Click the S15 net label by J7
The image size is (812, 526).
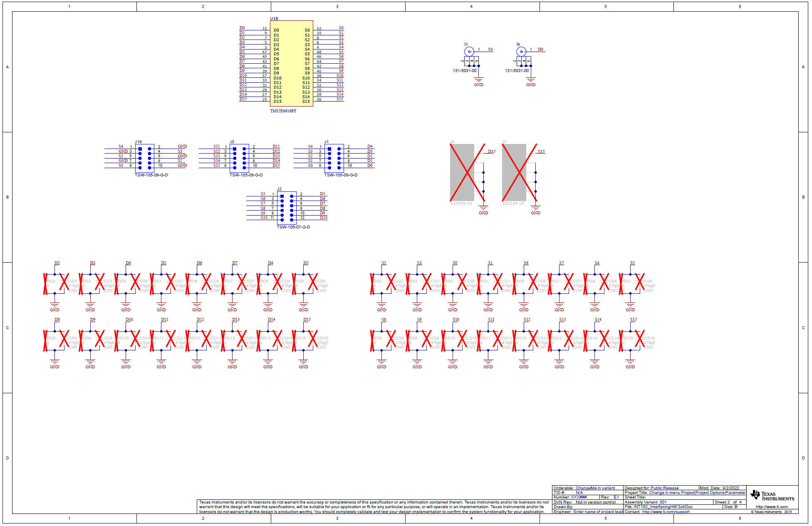pyautogui.click(x=541, y=151)
